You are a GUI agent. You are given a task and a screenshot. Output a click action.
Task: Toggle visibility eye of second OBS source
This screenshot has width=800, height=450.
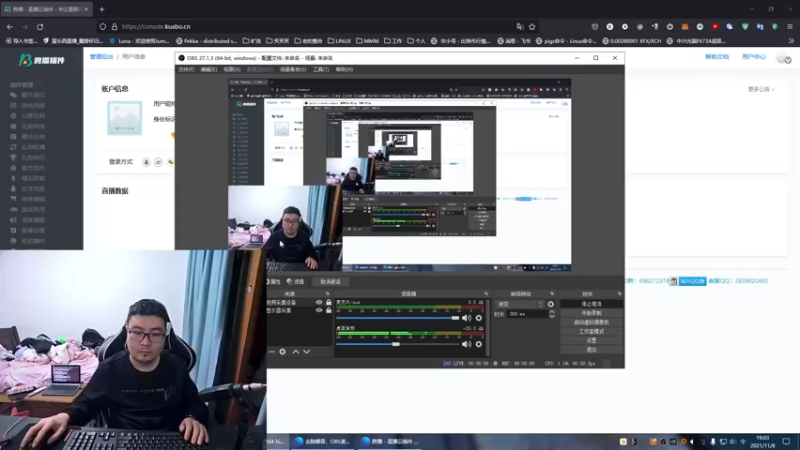(x=319, y=310)
